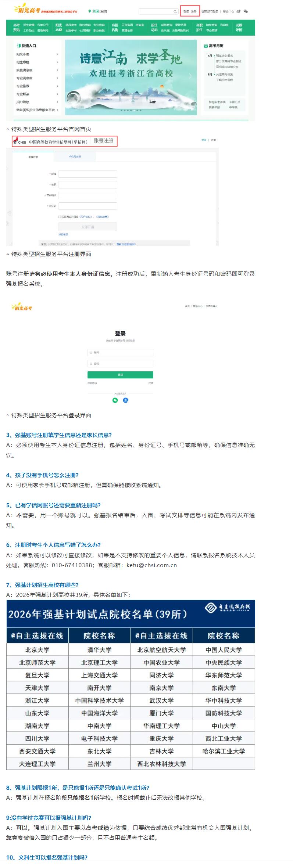Click the CHSI 学信网 logo

[x=20, y=141]
